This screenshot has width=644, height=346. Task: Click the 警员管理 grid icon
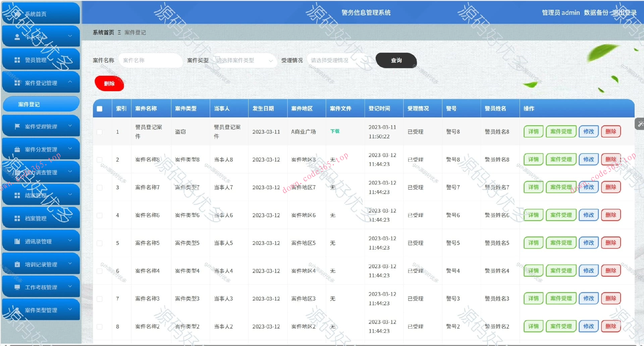click(17, 59)
